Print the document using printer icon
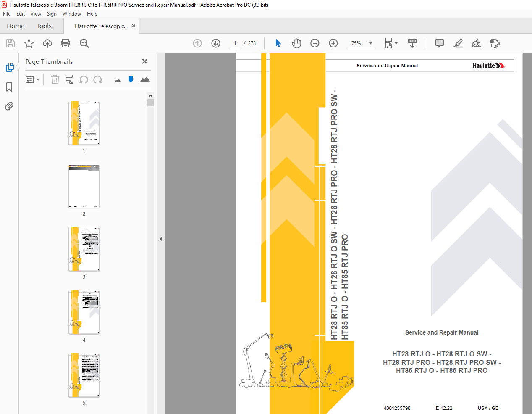The height and width of the screenshot is (414, 532). (66, 43)
